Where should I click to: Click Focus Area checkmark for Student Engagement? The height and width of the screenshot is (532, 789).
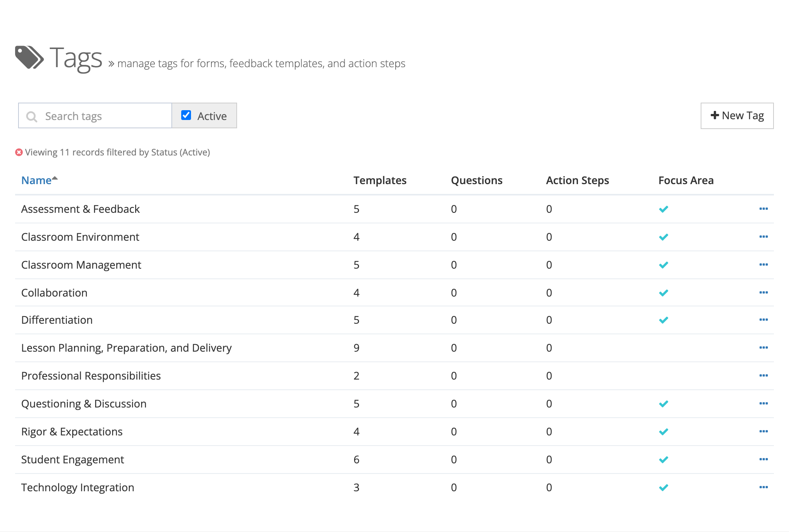(x=664, y=460)
